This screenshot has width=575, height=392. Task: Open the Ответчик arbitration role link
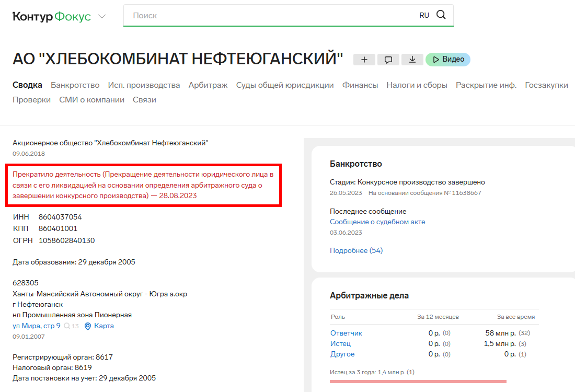click(x=346, y=333)
